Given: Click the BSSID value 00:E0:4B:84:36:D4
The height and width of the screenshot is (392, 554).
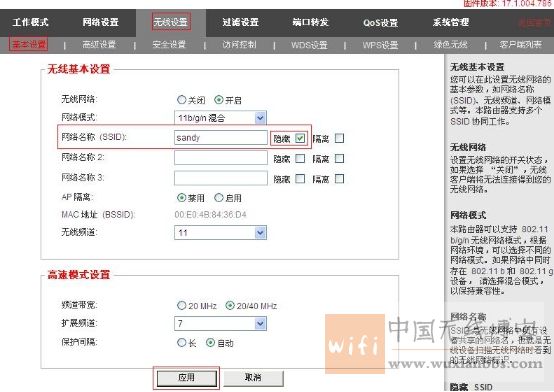Looking at the screenshot, I should point(210,215).
